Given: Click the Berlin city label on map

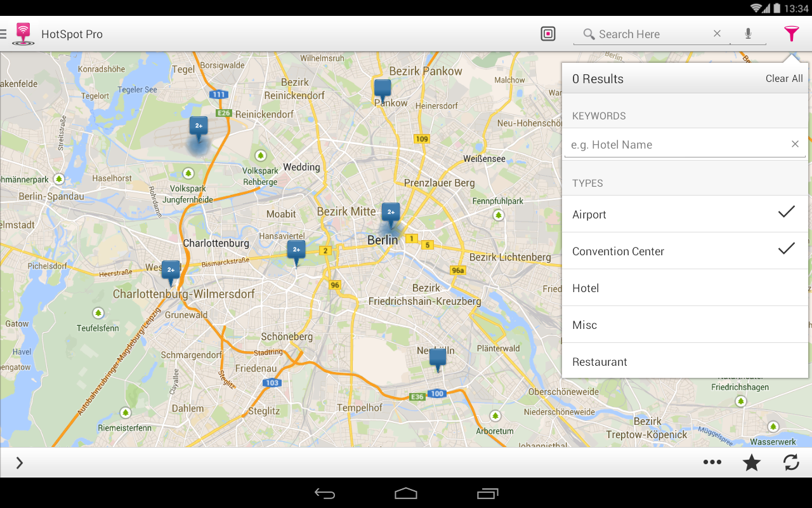Looking at the screenshot, I should tap(383, 240).
